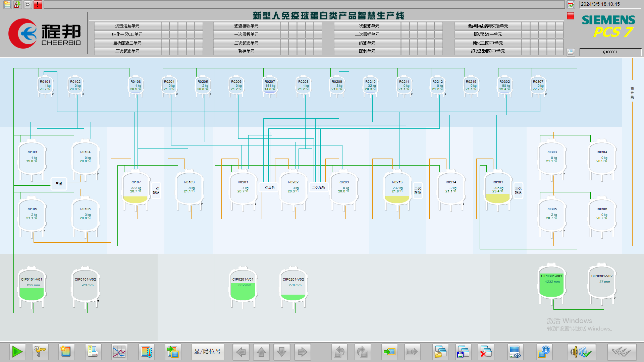The width and height of the screenshot is (644, 362).
Task: Open the blue information icon
Action: coord(544,352)
